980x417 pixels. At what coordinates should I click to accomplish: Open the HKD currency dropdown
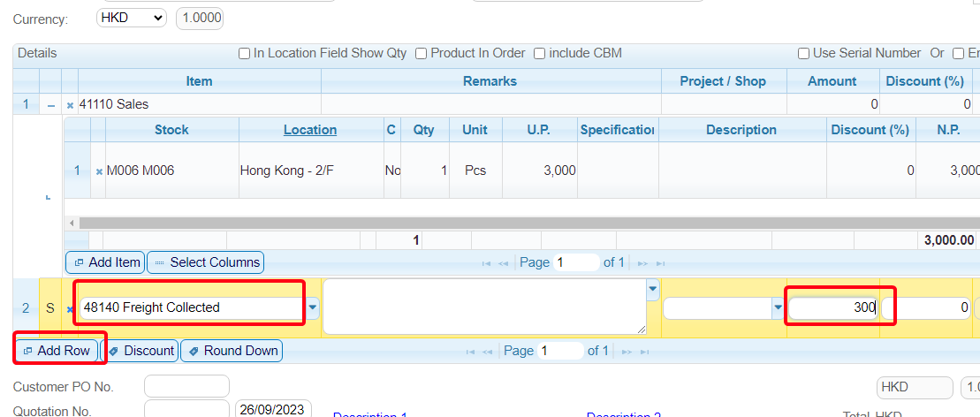click(130, 18)
